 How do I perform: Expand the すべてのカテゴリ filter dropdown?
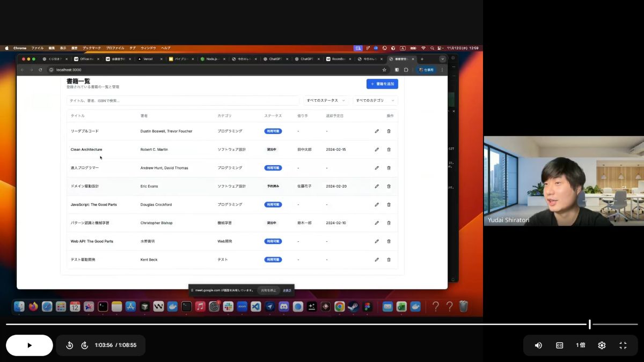click(x=375, y=100)
